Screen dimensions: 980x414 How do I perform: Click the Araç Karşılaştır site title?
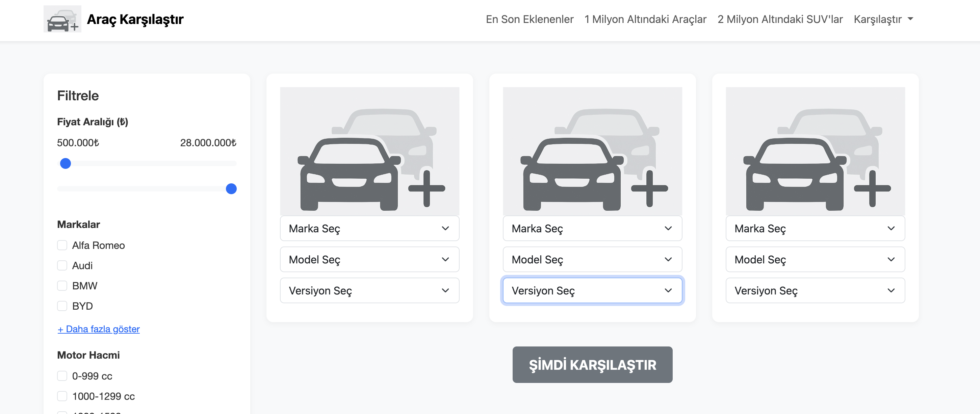point(135,19)
